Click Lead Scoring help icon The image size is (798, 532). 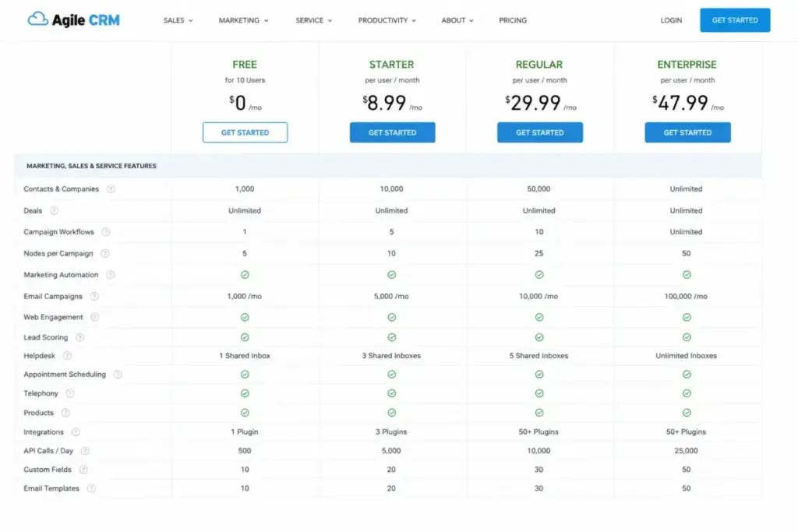80,337
